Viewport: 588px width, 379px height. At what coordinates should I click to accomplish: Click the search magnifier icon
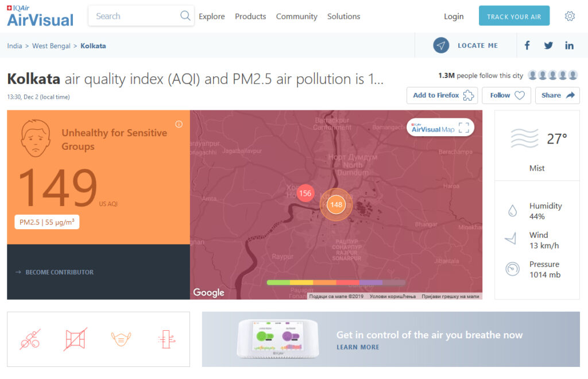pos(185,16)
